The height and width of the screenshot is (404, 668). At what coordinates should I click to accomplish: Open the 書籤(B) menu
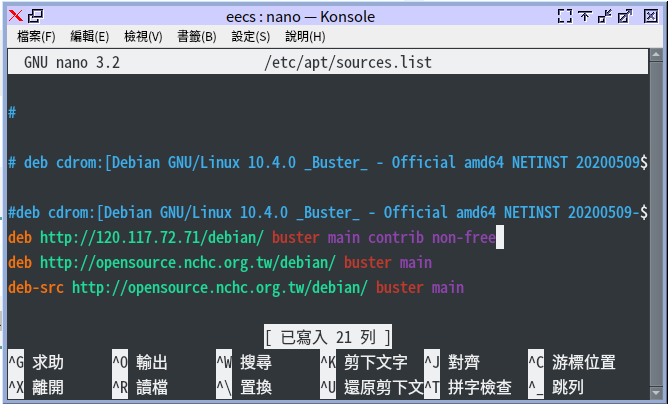tap(196, 37)
